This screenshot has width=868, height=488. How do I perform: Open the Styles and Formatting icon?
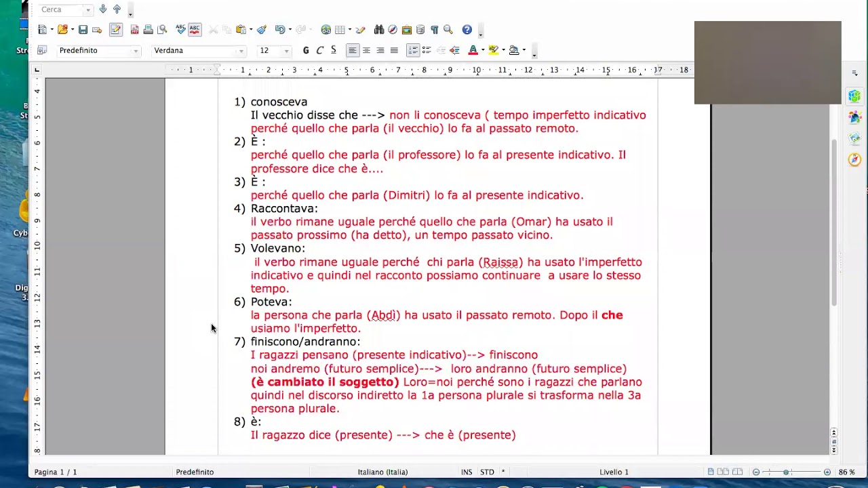point(42,50)
